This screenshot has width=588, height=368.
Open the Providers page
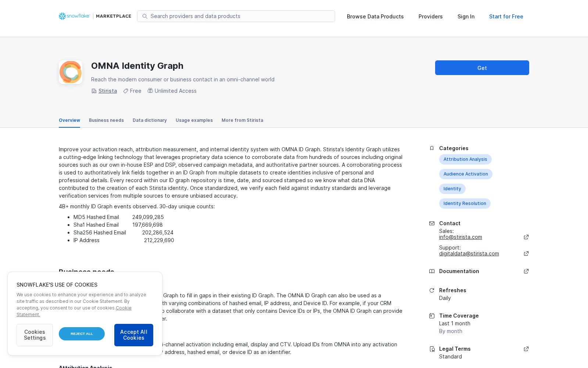pyautogui.click(x=431, y=17)
